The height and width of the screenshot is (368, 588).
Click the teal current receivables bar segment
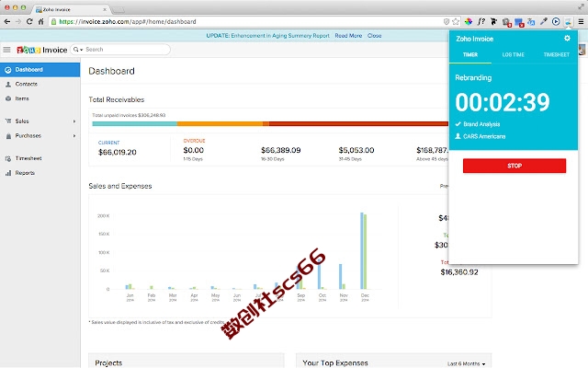pyautogui.click(x=135, y=123)
